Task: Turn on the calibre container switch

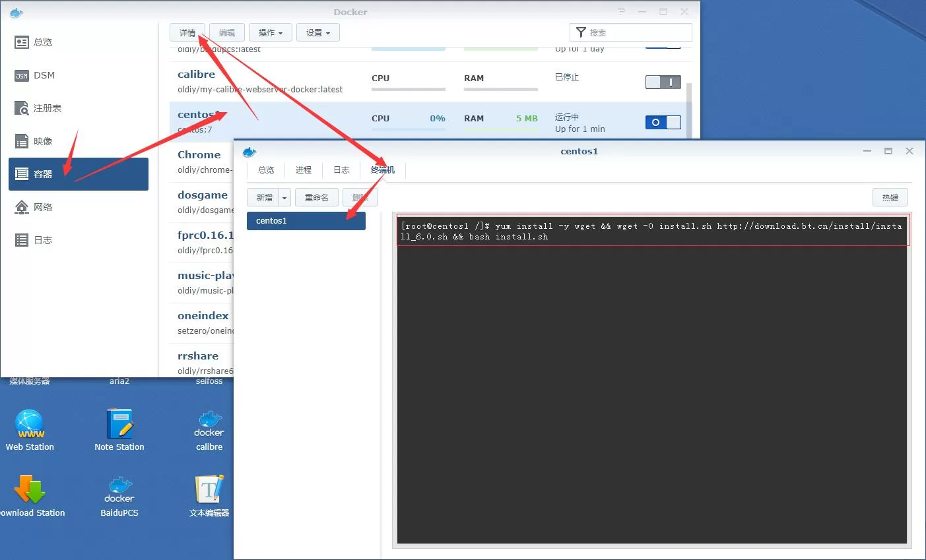Action: [663, 82]
